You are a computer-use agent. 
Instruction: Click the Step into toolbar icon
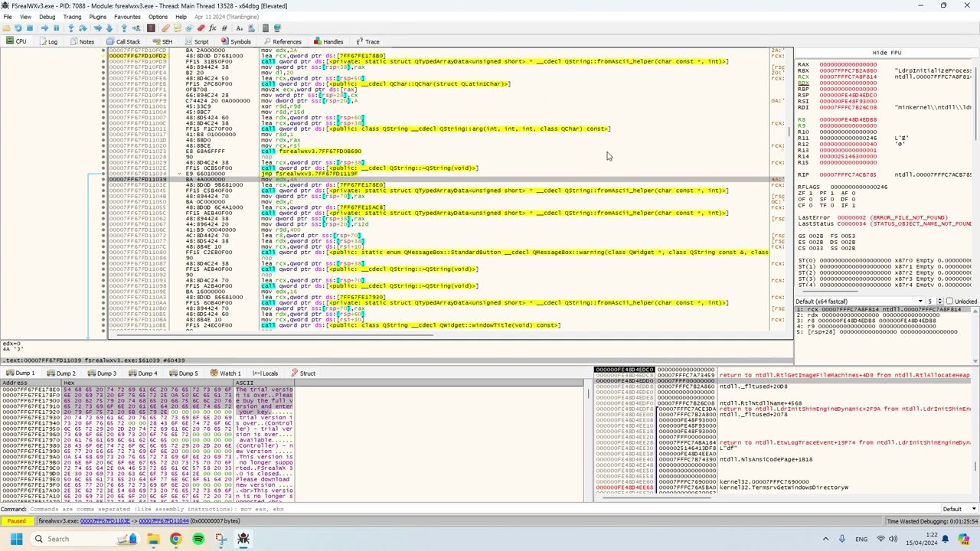tap(71, 28)
